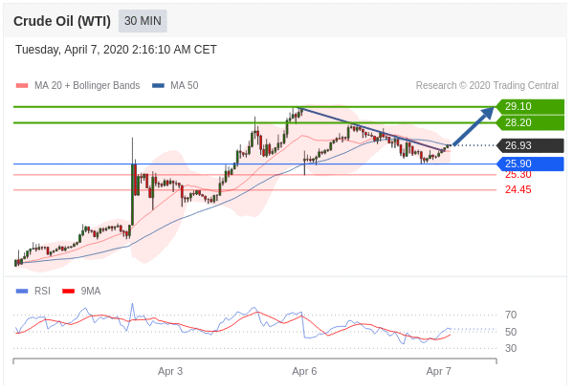
Task: Click the blue RSI legend swatch
Action: (22, 292)
